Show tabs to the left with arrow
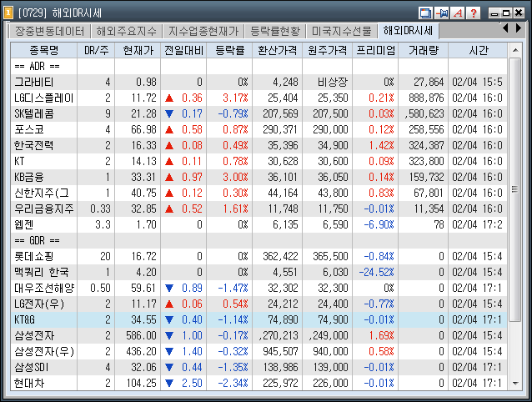532x402 pixels. click(x=505, y=28)
